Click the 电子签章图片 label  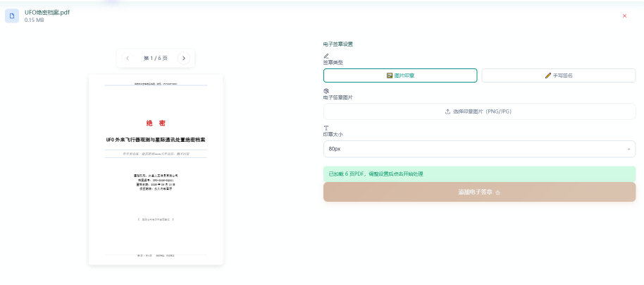pos(338,97)
